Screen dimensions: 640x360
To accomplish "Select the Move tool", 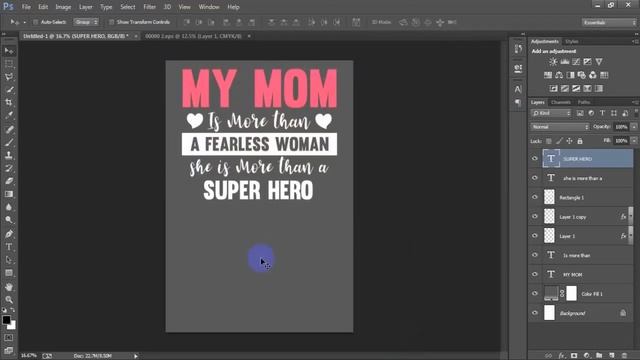I will (9, 51).
